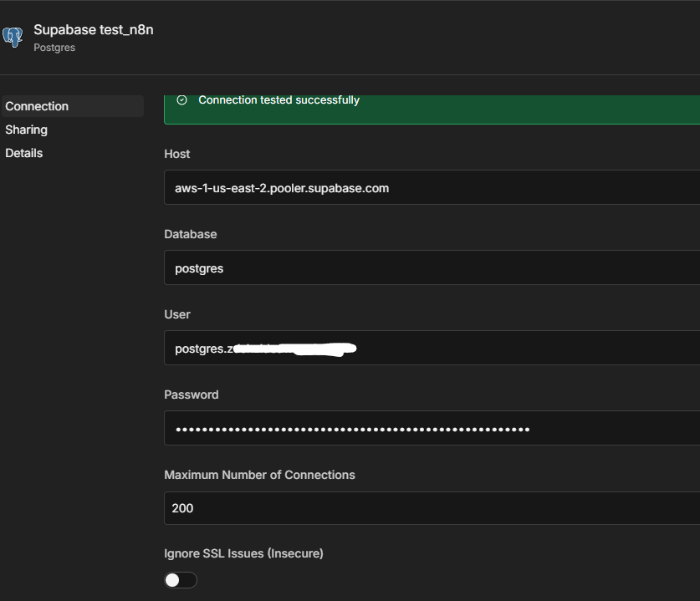This screenshot has height=601, width=700.
Task: Focus the Host input field
Action: [431, 188]
